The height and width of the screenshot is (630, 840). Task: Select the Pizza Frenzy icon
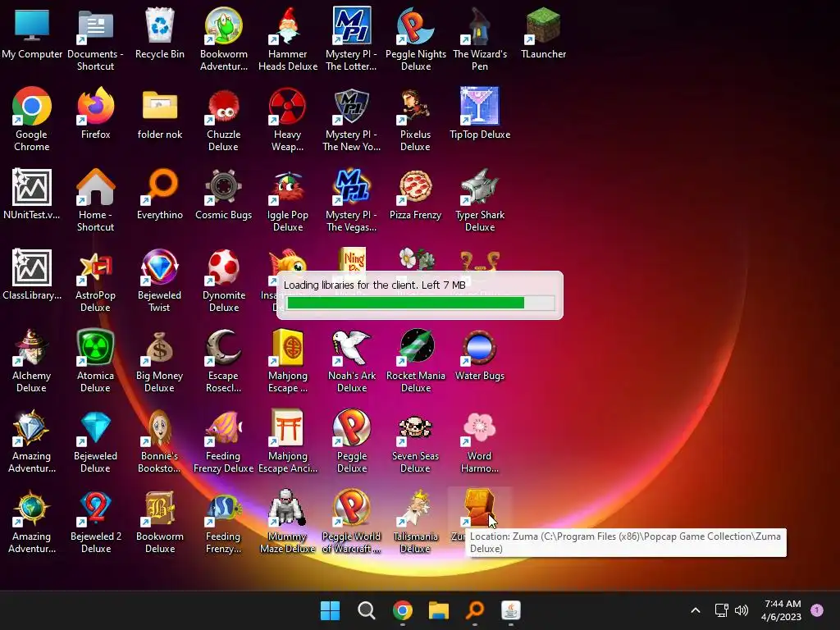pos(416,186)
